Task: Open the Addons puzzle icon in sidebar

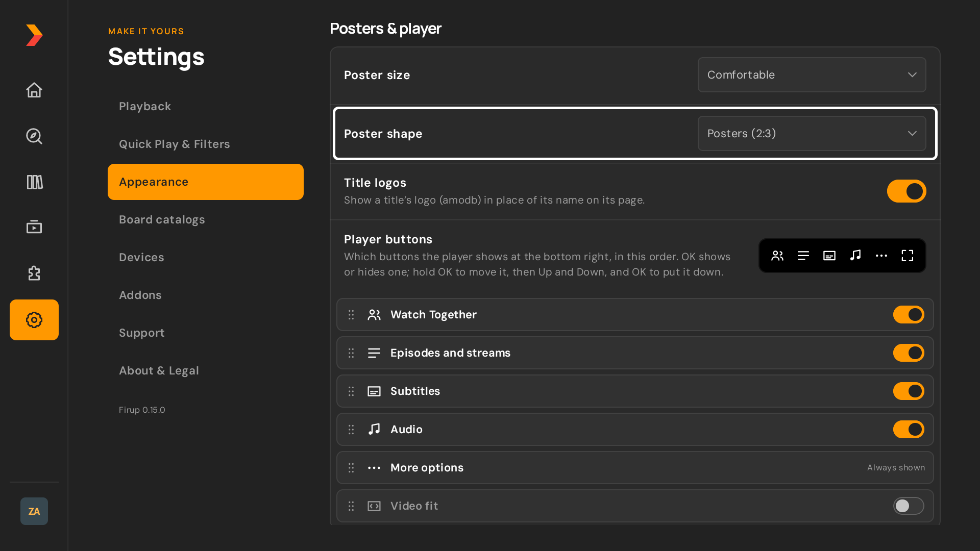Action: click(34, 273)
